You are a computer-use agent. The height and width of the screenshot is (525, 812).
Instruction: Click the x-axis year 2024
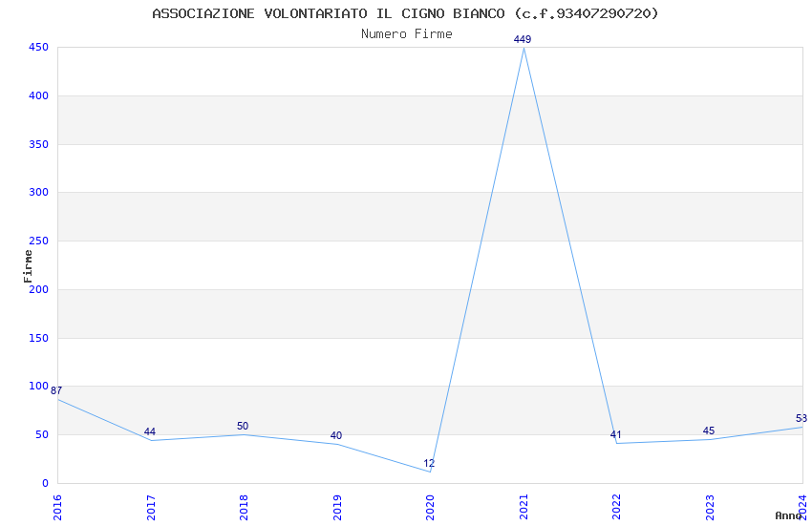pos(803,508)
